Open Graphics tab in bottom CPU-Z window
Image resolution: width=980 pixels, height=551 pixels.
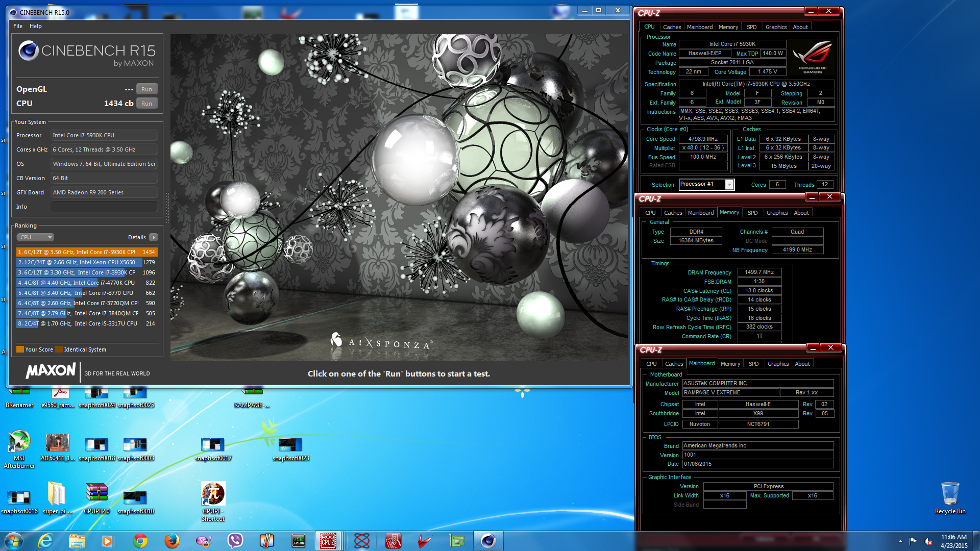(x=778, y=364)
